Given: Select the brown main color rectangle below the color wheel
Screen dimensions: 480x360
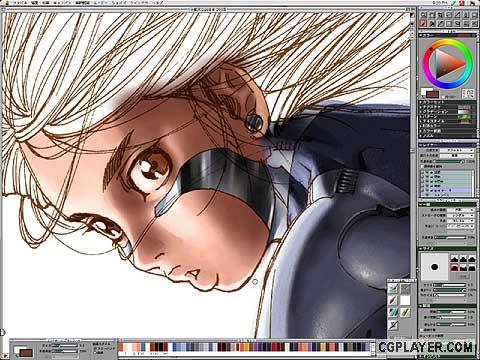Looking at the screenshot, I should (x=433, y=94).
